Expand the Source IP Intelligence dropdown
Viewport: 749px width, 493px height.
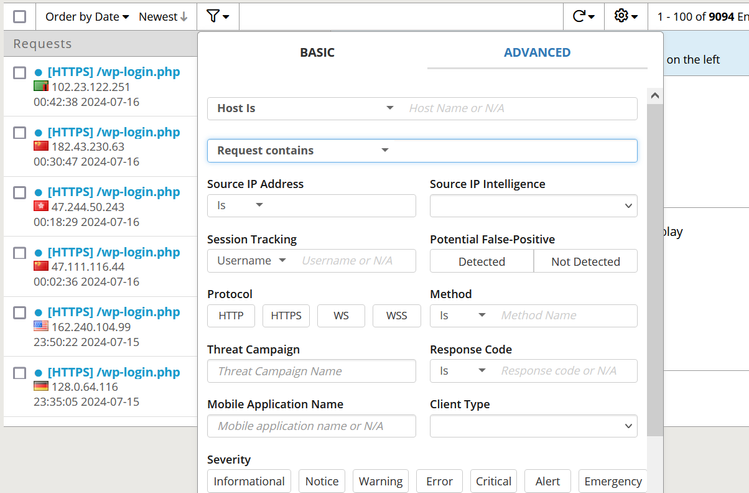coord(533,206)
